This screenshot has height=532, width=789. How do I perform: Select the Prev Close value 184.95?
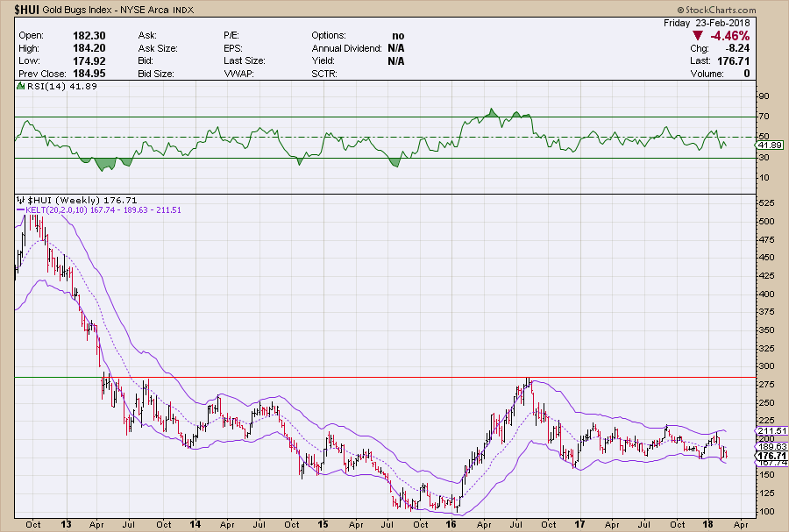click(x=89, y=74)
